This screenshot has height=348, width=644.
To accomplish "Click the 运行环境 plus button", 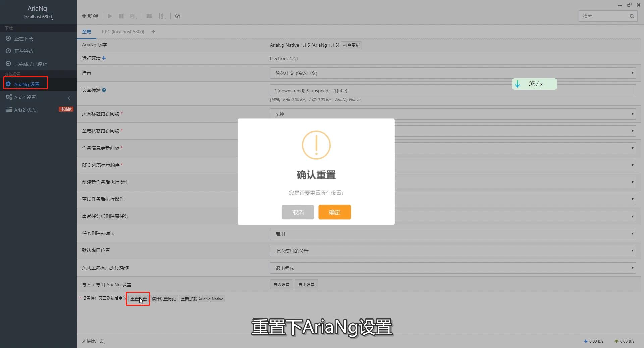I will (x=104, y=58).
